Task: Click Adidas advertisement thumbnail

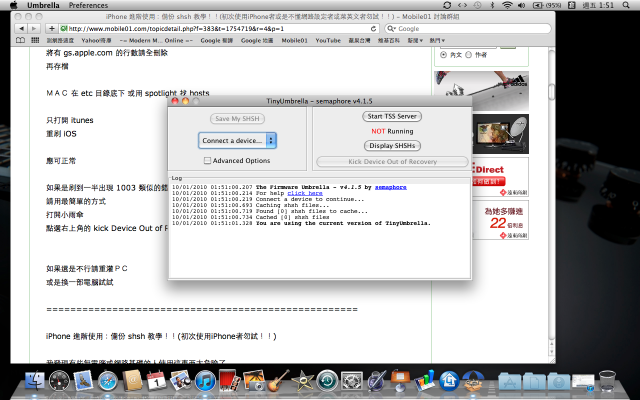Action: tap(481, 91)
